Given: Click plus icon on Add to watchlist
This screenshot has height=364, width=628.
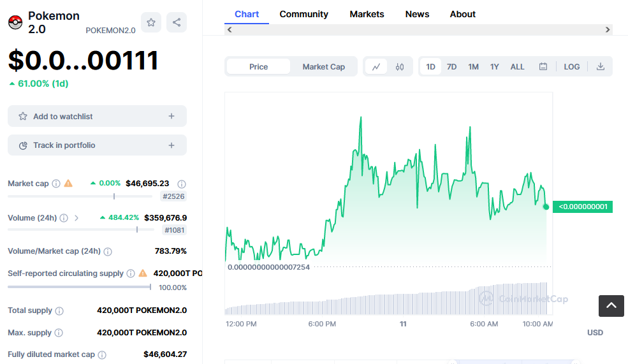Looking at the screenshot, I should 172,116.
